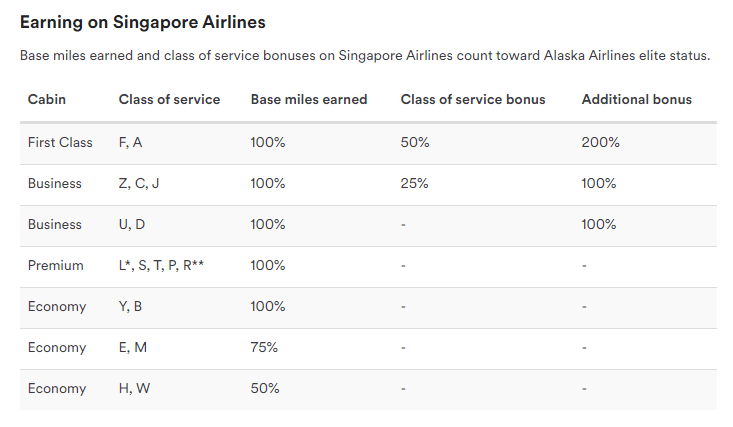
Task: Click First Class 50% class of service bonus
Action: tap(415, 143)
